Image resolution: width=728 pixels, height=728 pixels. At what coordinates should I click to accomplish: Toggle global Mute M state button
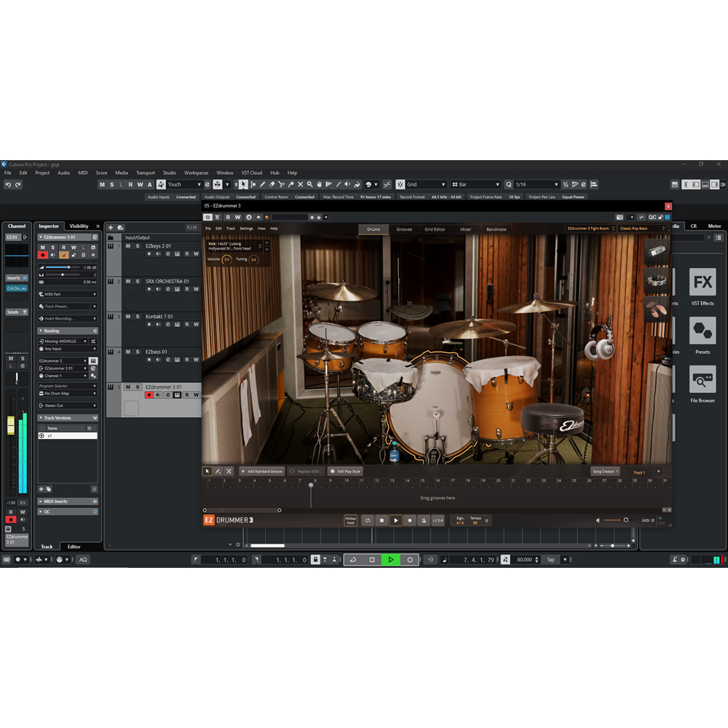coord(102,184)
